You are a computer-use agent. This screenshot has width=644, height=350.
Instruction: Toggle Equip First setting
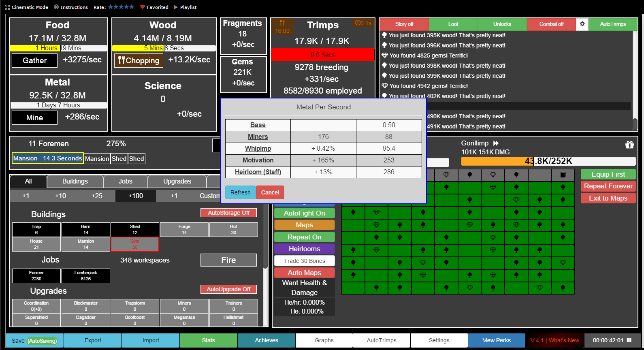tap(608, 174)
